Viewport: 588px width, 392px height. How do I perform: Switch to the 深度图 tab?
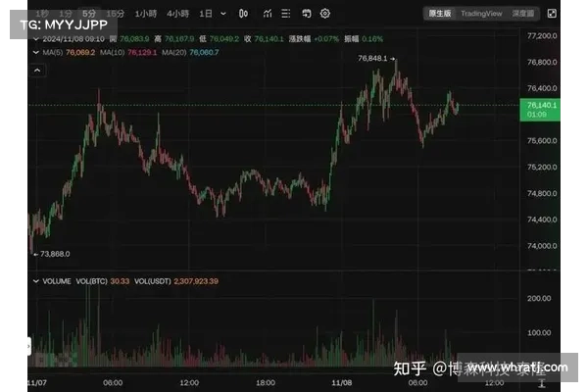(526, 14)
